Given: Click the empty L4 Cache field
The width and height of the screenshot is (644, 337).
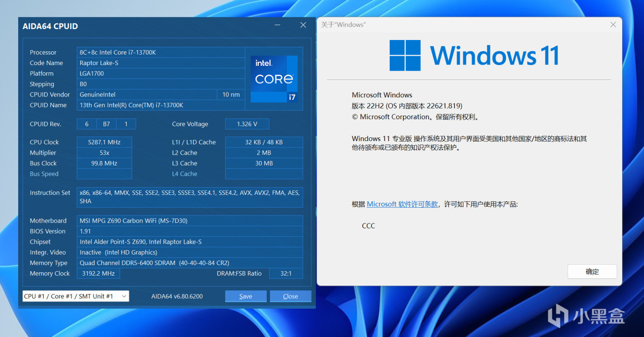Looking at the screenshot, I should pyautogui.click(x=264, y=174).
